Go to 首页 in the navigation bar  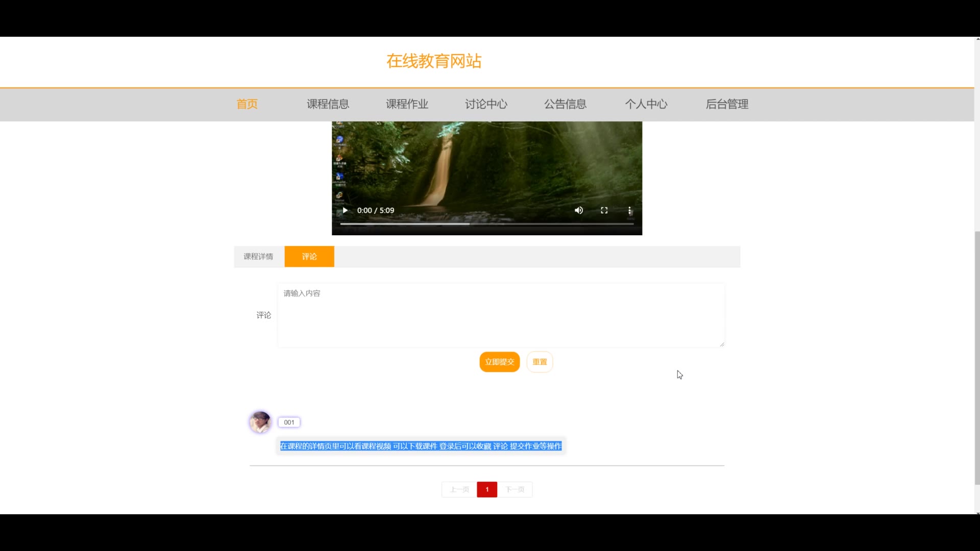[247, 104]
